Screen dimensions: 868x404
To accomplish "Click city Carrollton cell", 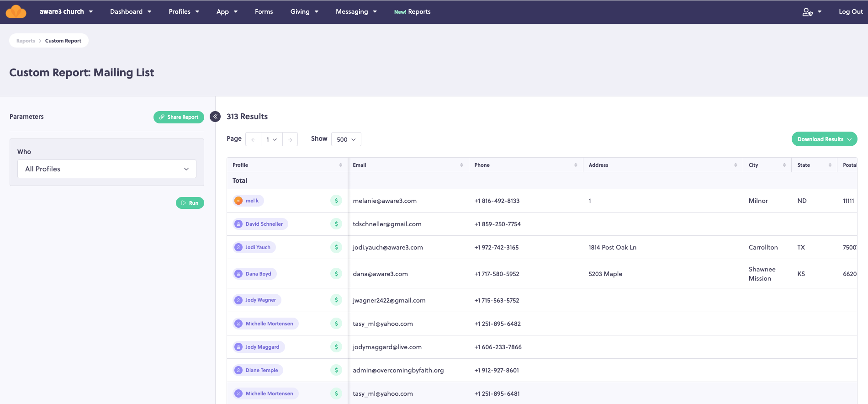I will [763, 247].
